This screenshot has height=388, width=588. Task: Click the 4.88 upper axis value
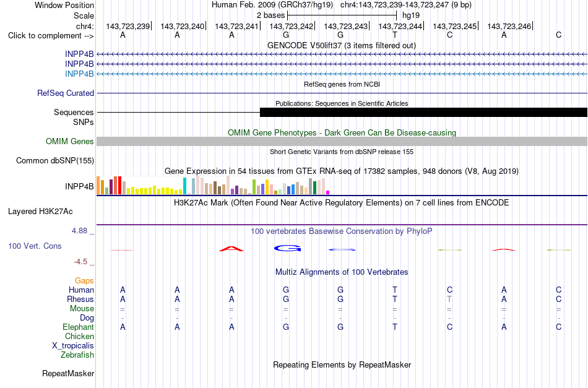80,231
